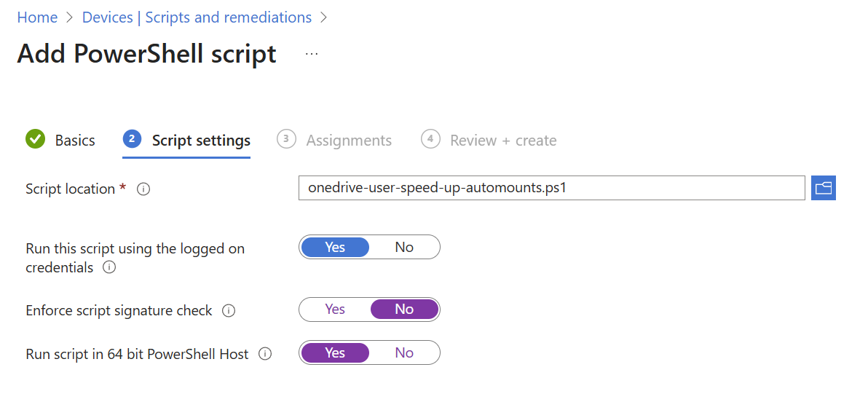Open the folder browse icon for script location
The height and width of the screenshot is (410, 868).
coord(823,188)
